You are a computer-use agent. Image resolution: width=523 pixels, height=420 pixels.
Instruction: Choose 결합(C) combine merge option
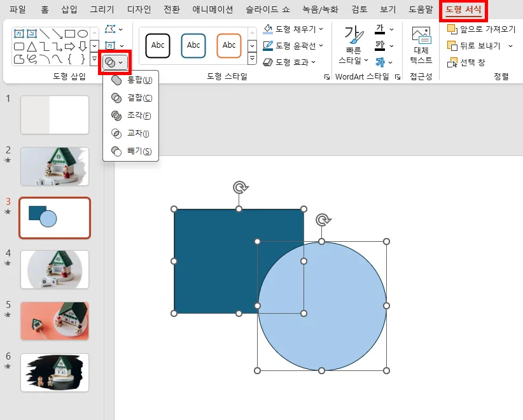[x=131, y=98]
